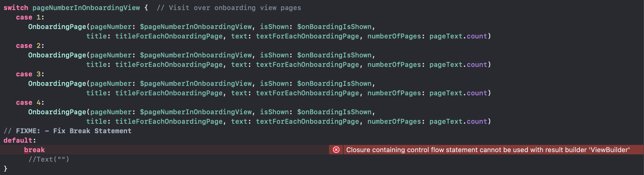The height and width of the screenshot is (175, 644).
Task: Click the closing brace on the last line
Action: point(5,169)
